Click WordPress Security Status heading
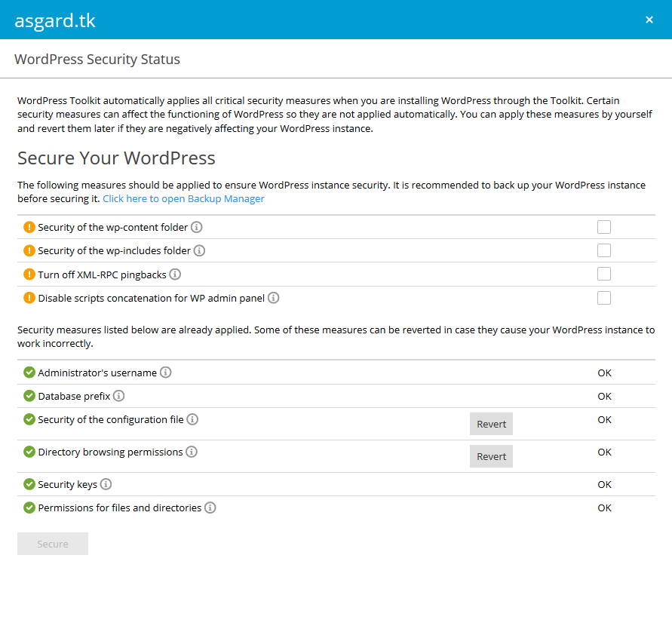Screen dimensions: 672x641 [97, 59]
